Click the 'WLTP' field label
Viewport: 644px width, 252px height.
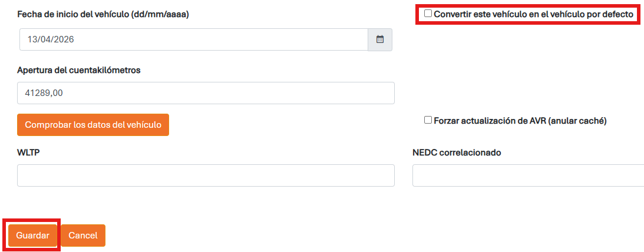pyautogui.click(x=29, y=152)
